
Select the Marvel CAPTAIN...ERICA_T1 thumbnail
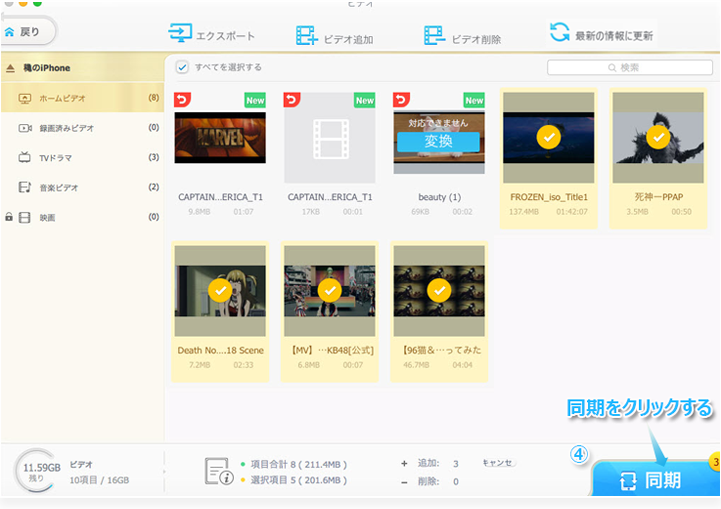220,137
